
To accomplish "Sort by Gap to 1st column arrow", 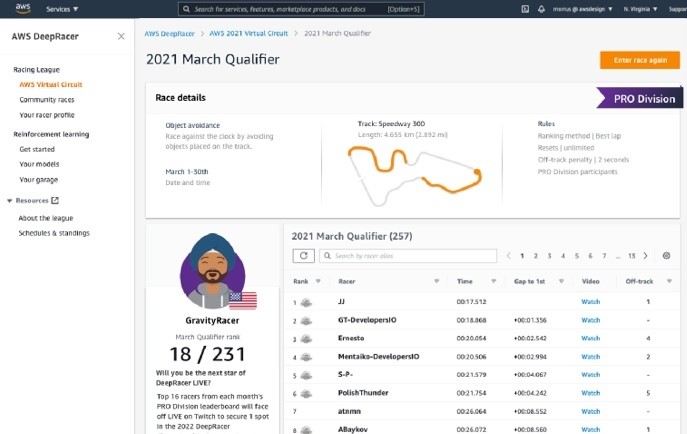I will (x=561, y=281).
